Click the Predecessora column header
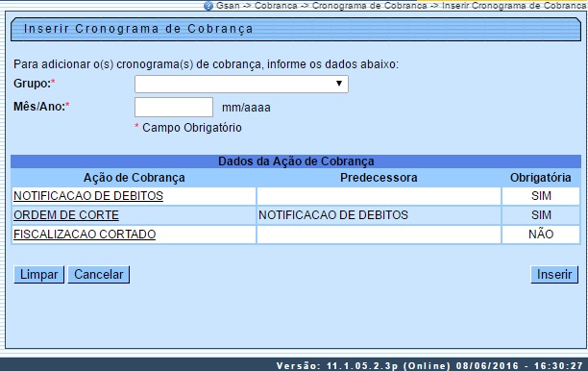The height and width of the screenshot is (371, 588). click(x=379, y=178)
